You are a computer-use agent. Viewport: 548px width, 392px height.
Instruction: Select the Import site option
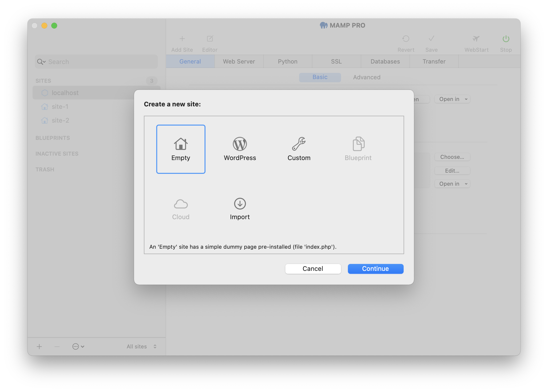coord(240,209)
